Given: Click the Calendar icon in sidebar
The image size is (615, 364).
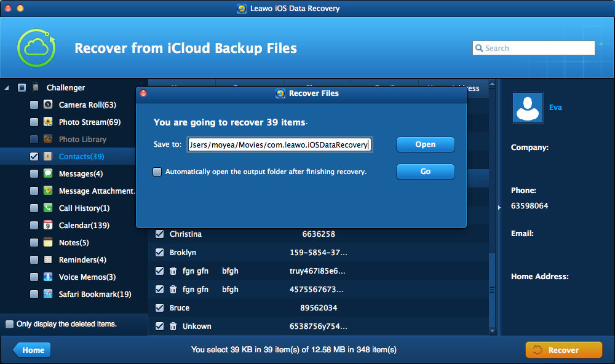Looking at the screenshot, I should point(48,226).
